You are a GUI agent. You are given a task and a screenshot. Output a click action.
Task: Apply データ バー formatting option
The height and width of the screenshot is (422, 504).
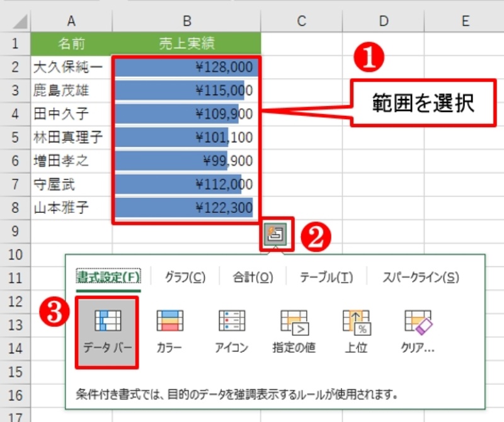pyautogui.click(x=108, y=331)
